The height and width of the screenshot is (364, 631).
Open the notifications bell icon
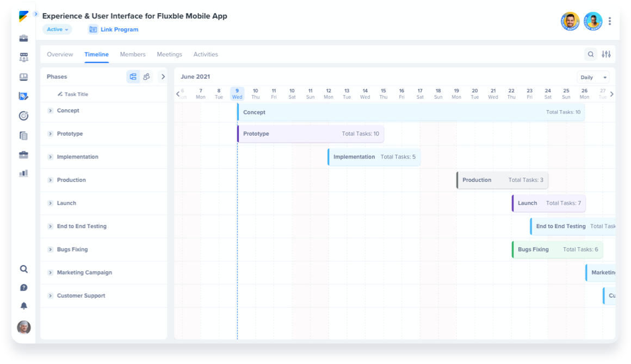24,306
